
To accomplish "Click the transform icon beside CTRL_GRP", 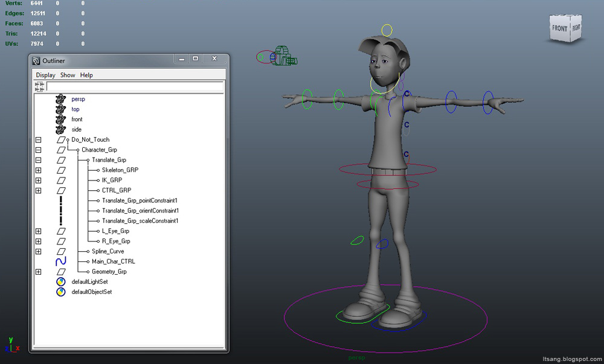I will 61,191.
